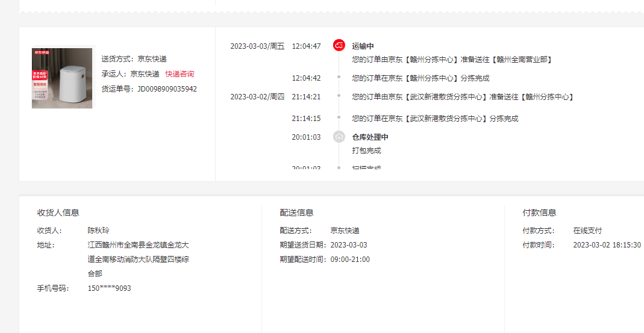
Task: Select the 运输中 status heading
Action: click(x=363, y=46)
